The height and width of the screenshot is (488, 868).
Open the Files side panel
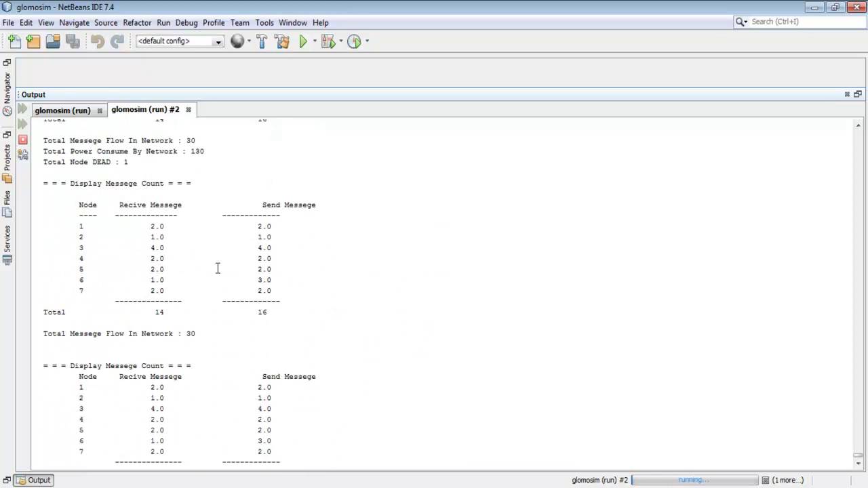coord(7,204)
